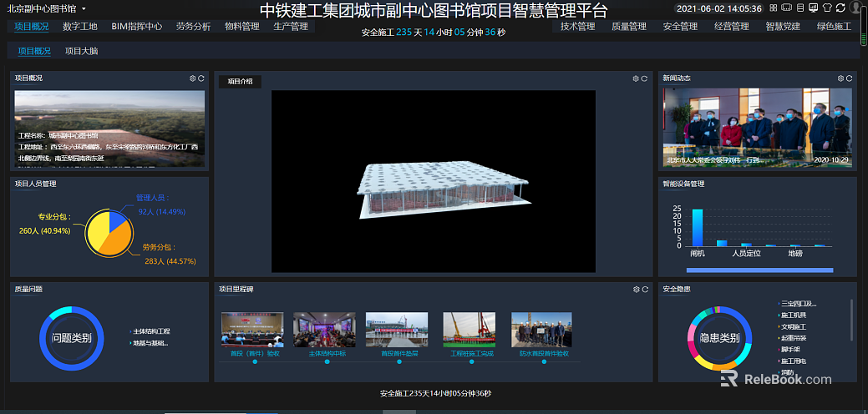Open the user avatar profile icon
This screenshot has height=414, width=868.
pyautogui.click(x=855, y=8)
